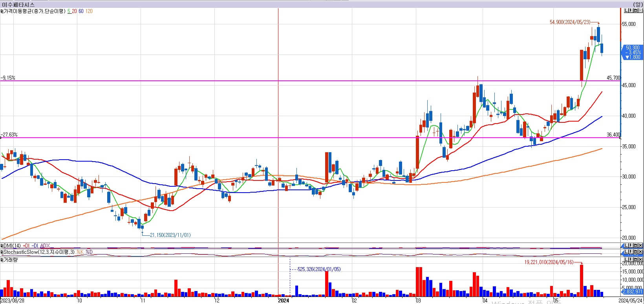Click the L (log scale) icon of the price panel
Image resolution: width=644 pixels, height=304 pixels.
click(626, 10)
